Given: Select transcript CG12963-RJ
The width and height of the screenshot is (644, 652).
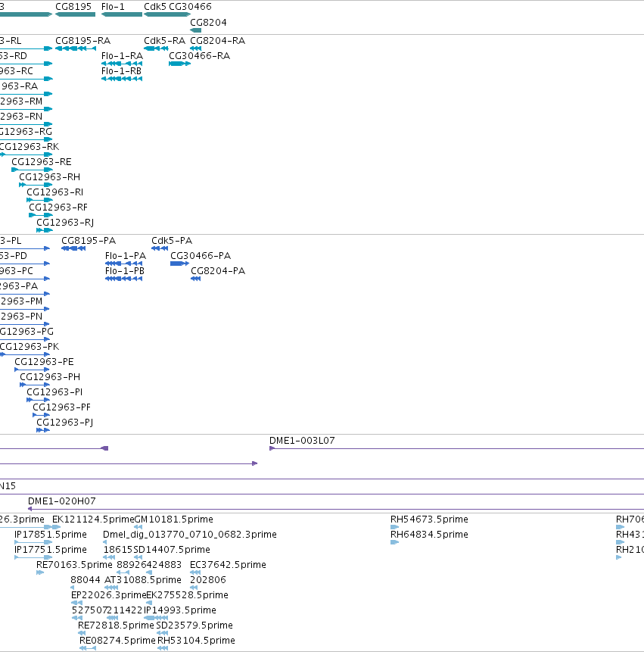Looking at the screenshot, I should point(45,230).
